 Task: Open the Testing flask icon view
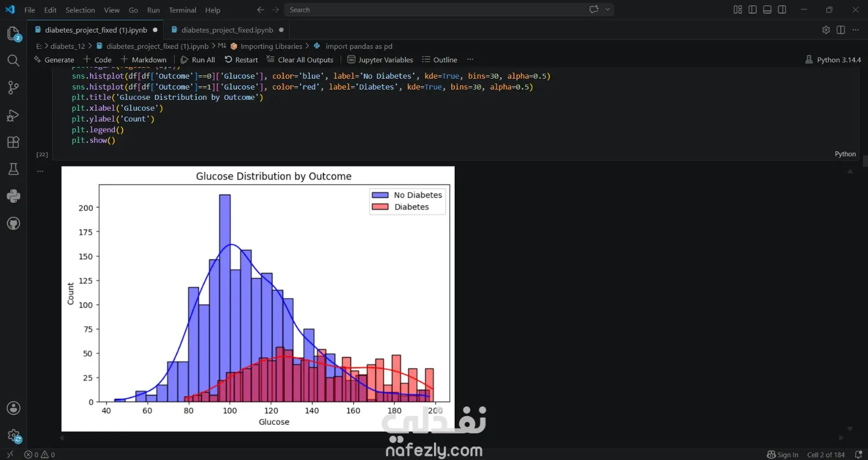13,169
